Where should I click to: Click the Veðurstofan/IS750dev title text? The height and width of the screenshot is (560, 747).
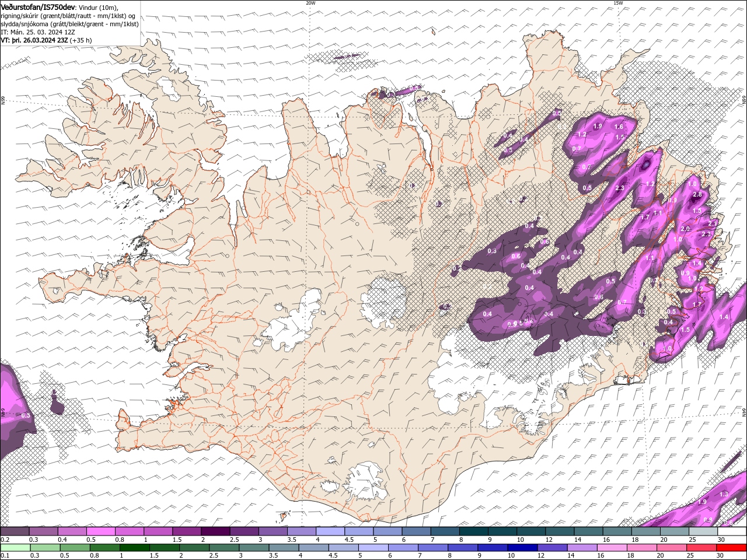(x=38, y=7)
